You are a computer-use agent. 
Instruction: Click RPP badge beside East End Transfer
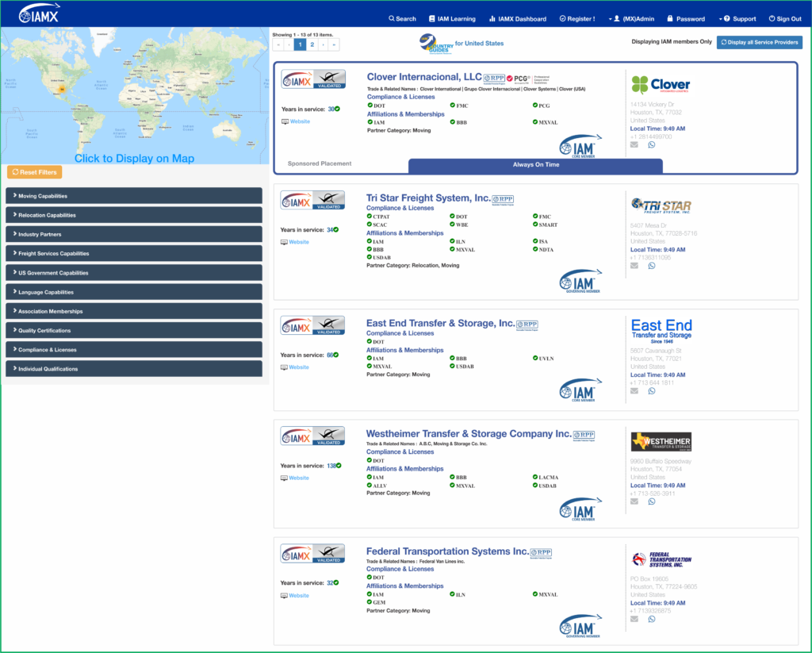click(x=527, y=325)
